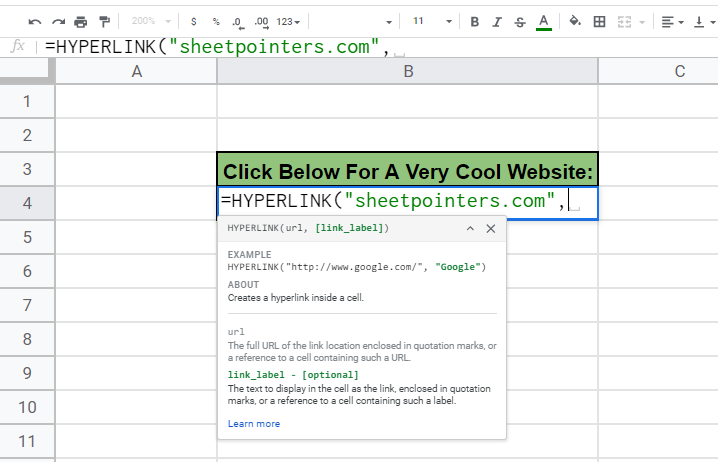Image resolution: width=718 pixels, height=462 pixels.
Task: Select row 10 header
Action: (27, 407)
